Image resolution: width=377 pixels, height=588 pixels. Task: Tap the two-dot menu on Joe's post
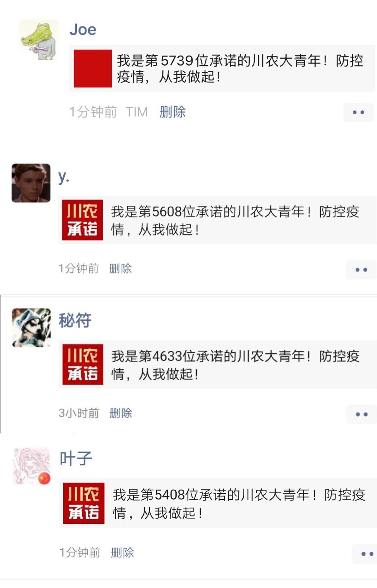click(x=358, y=112)
